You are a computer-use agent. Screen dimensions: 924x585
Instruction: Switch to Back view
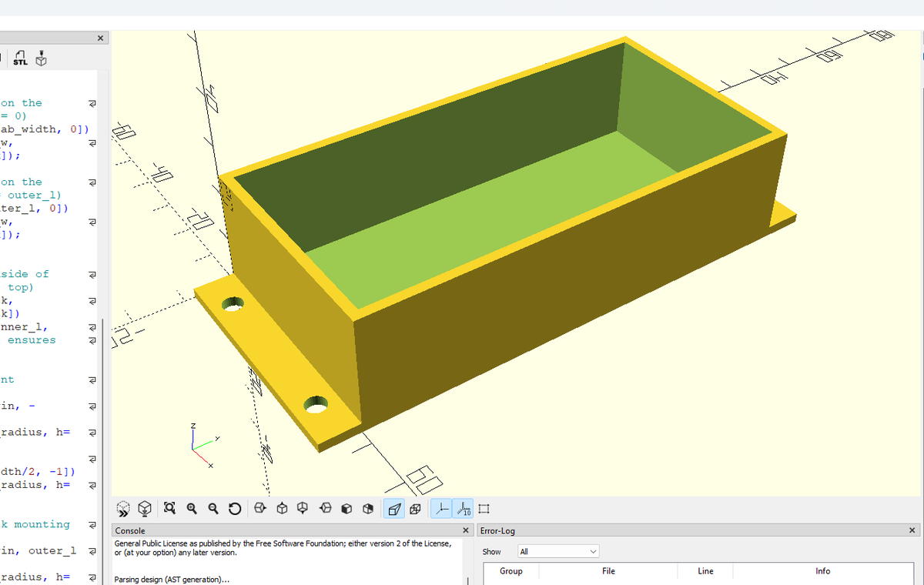click(x=368, y=508)
